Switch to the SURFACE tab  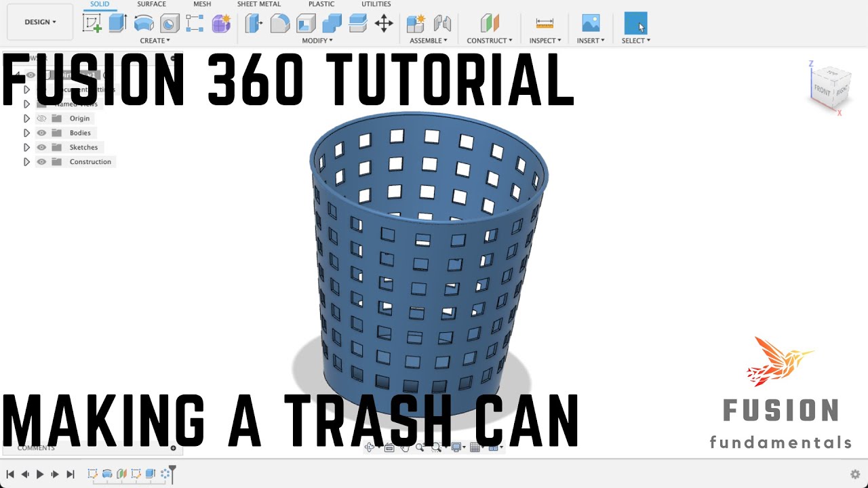151,4
